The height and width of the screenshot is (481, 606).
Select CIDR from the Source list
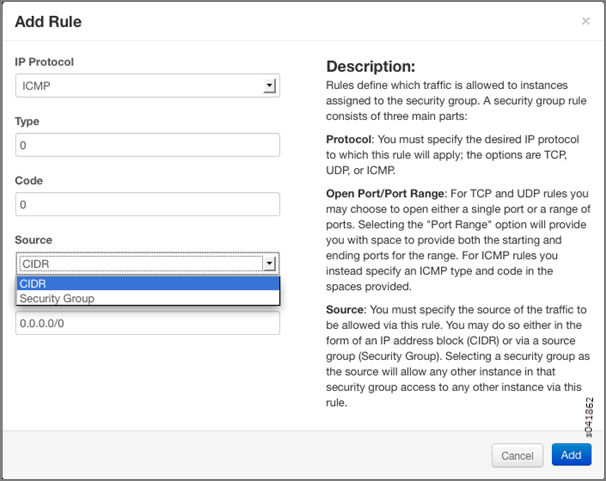147,284
